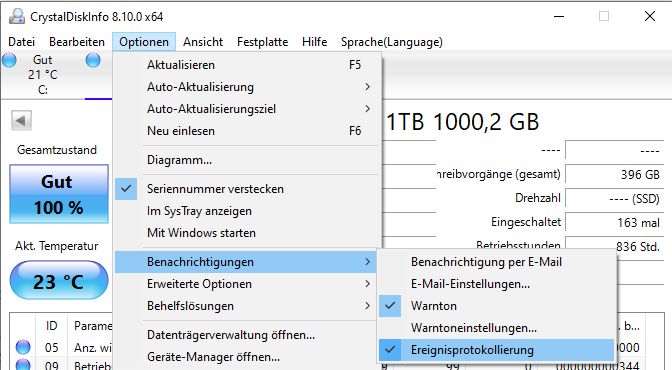The height and width of the screenshot is (370, 672).
Task: Click the blue status dot for attribute 05
Action: coord(23,347)
